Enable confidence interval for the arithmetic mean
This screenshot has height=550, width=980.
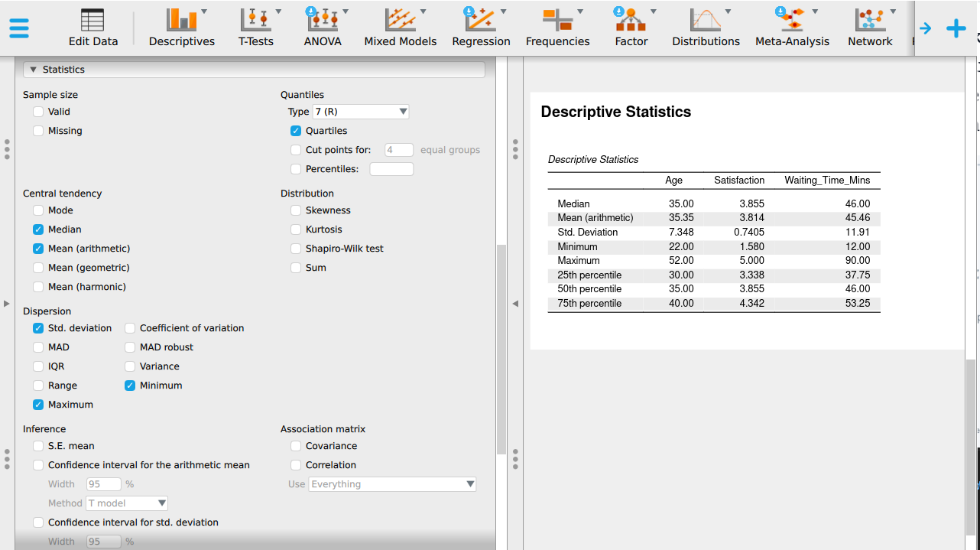point(38,465)
